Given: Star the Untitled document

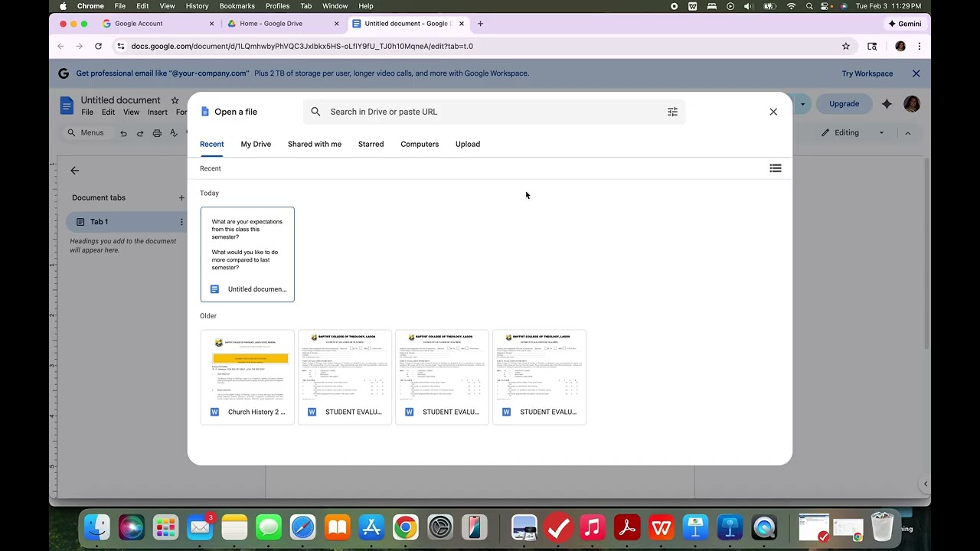Looking at the screenshot, I should [x=175, y=100].
